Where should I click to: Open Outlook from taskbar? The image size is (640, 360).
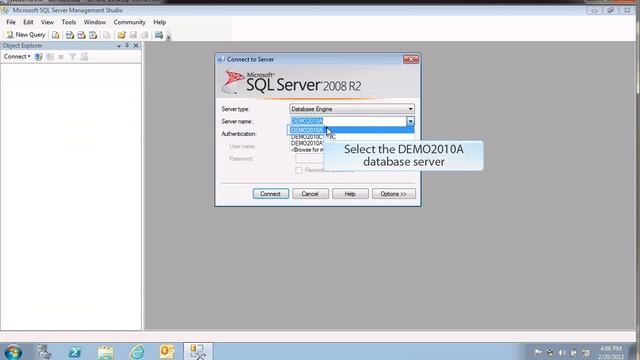click(167, 352)
